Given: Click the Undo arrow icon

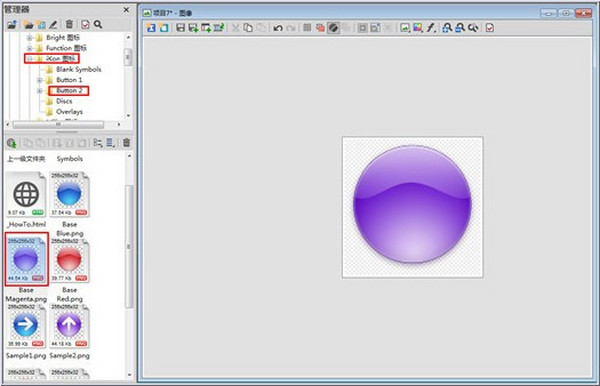Looking at the screenshot, I should 278,28.
